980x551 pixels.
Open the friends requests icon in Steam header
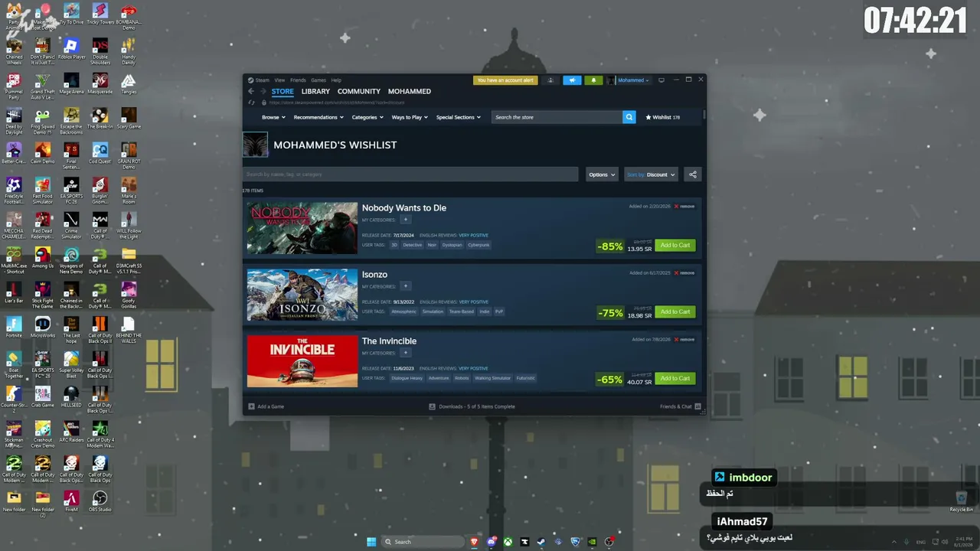tap(550, 80)
